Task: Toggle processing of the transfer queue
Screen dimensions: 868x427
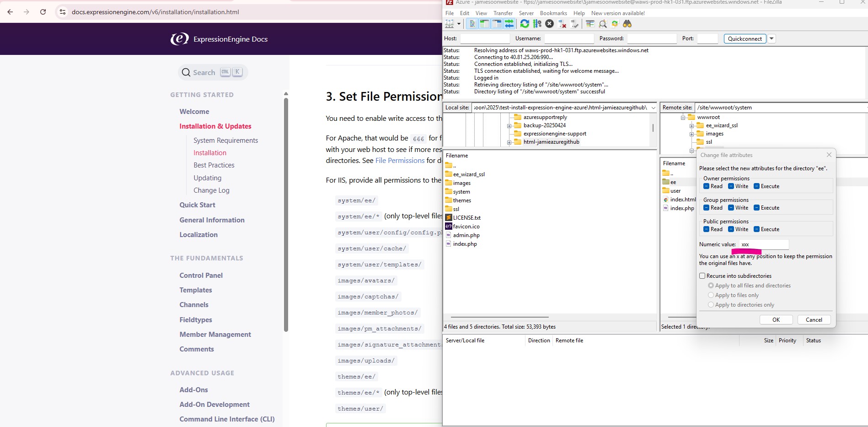Action: click(537, 24)
